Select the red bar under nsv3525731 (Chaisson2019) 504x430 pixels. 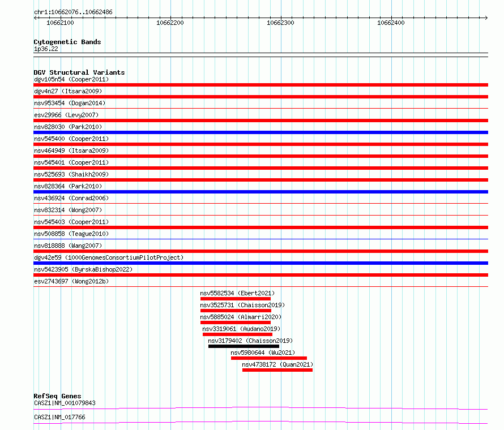[x=235, y=311]
